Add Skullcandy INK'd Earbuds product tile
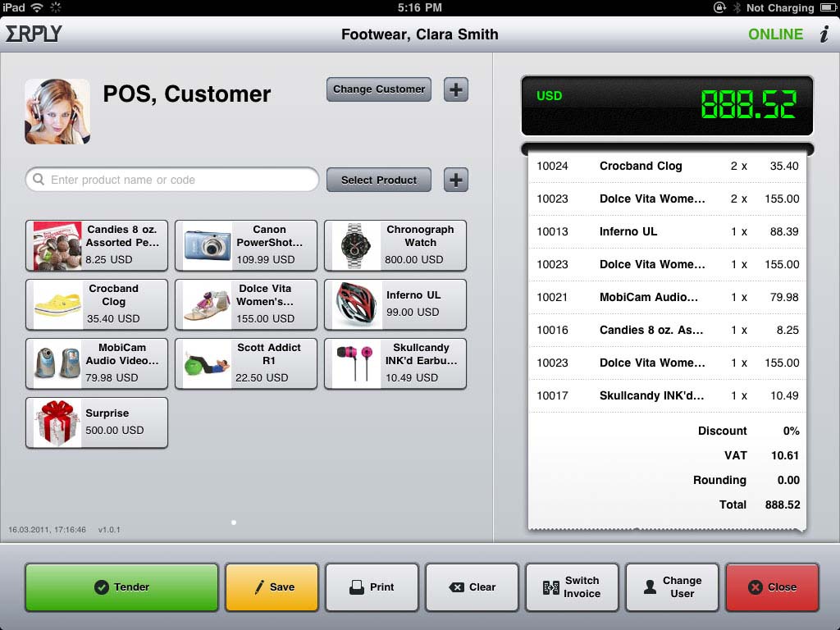 395,363
